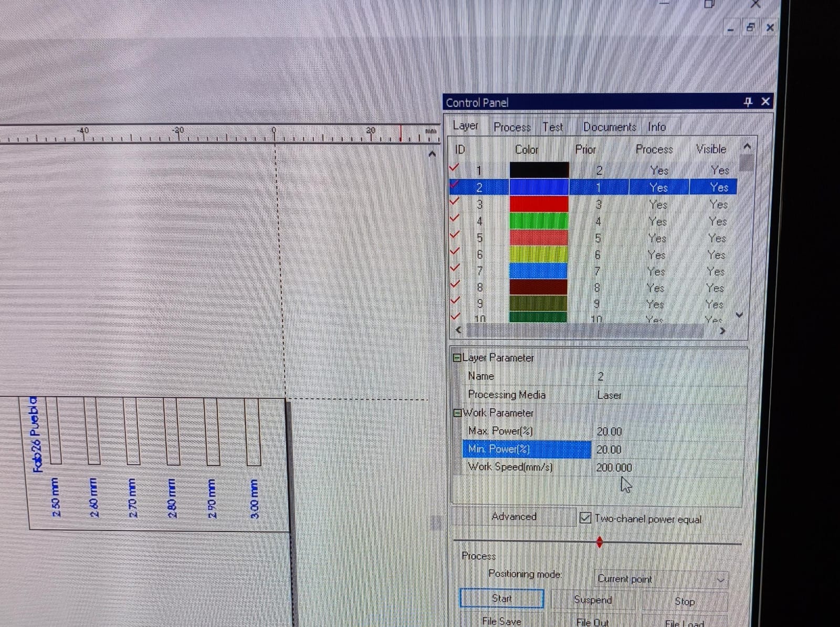The width and height of the screenshot is (840, 627).
Task: Open the Documents tab
Action: [x=609, y=127]
